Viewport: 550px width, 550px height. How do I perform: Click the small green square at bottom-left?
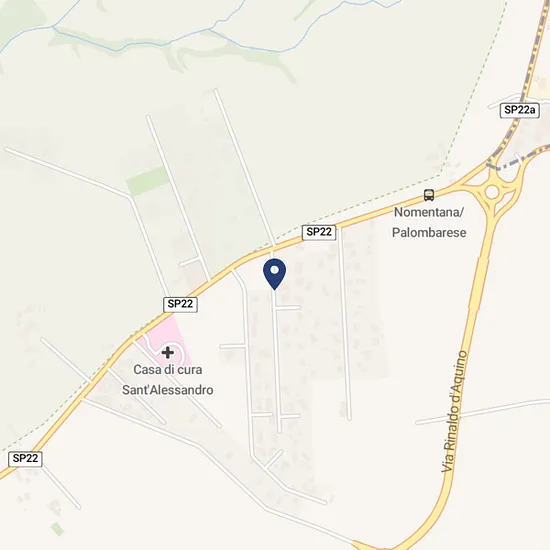(58, 529)
